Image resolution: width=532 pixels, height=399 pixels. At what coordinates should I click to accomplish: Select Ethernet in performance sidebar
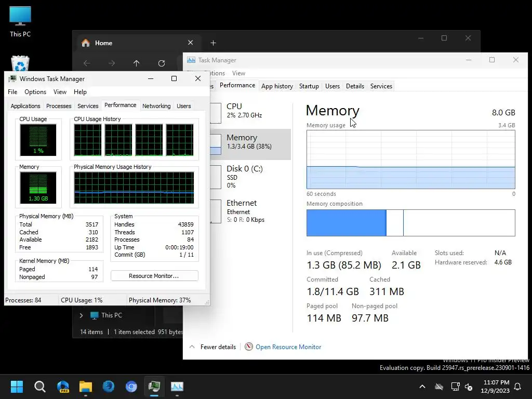[x=250, y=211]
